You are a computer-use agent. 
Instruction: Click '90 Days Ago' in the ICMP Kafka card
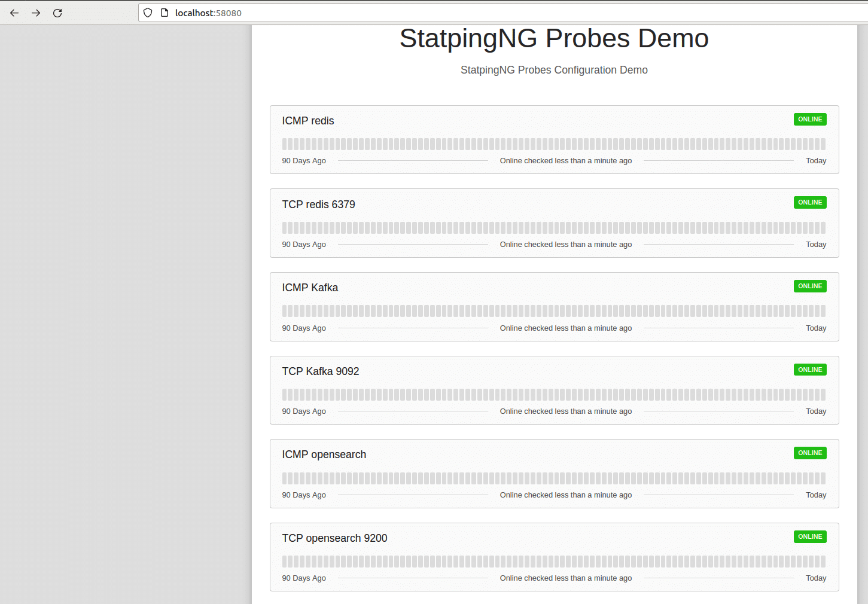coord(304,328)
